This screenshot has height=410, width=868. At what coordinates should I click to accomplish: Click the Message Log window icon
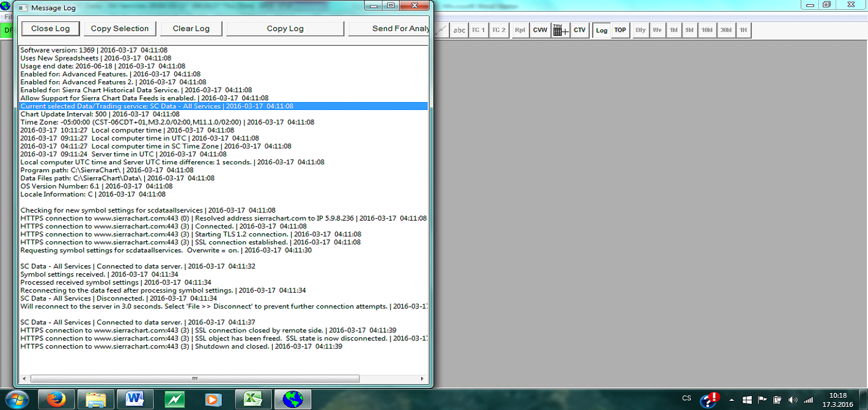pos(22,8)
